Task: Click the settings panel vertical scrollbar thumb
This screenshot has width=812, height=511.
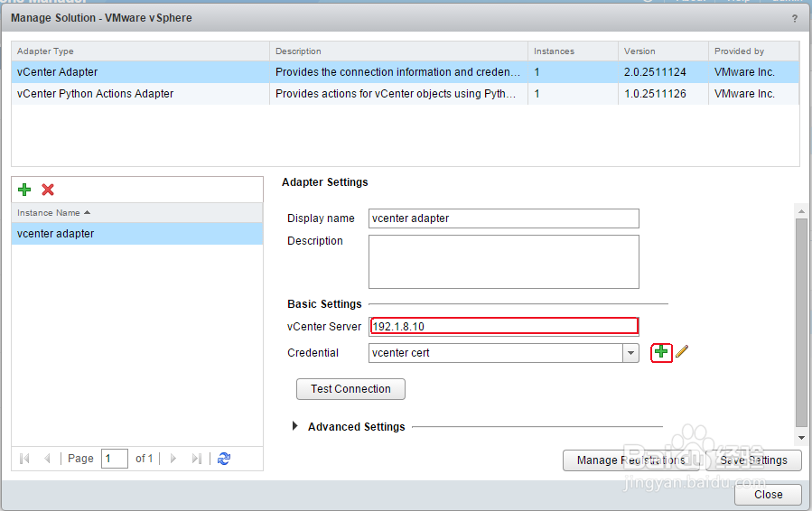Action: click(x=801, y=322)
